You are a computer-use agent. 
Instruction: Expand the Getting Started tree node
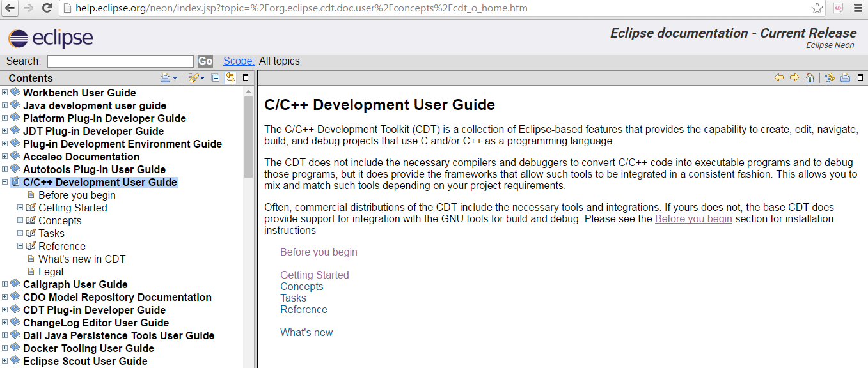click(x=20, y=208)
